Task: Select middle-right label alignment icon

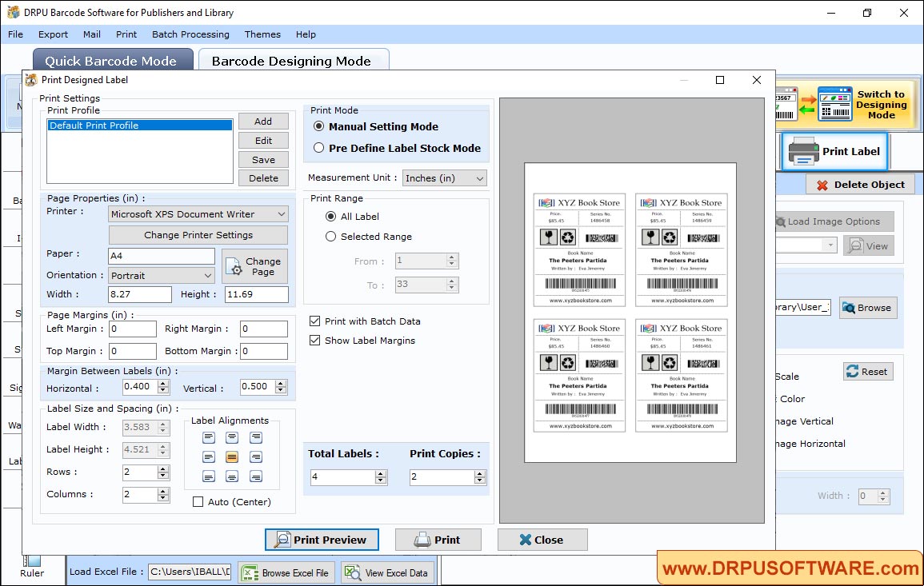Action: [x=256, y=457]
